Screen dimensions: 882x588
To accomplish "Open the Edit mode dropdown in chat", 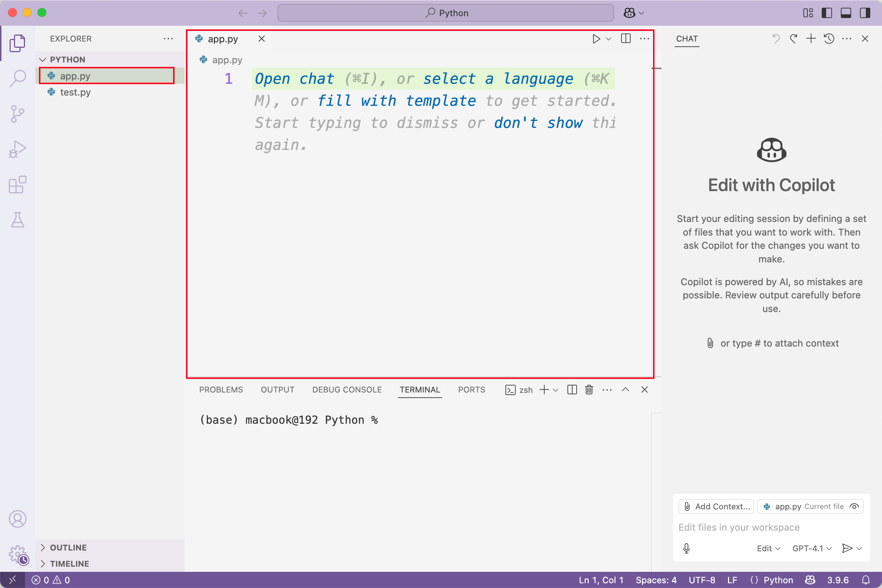I will click(x=768, y=548).
